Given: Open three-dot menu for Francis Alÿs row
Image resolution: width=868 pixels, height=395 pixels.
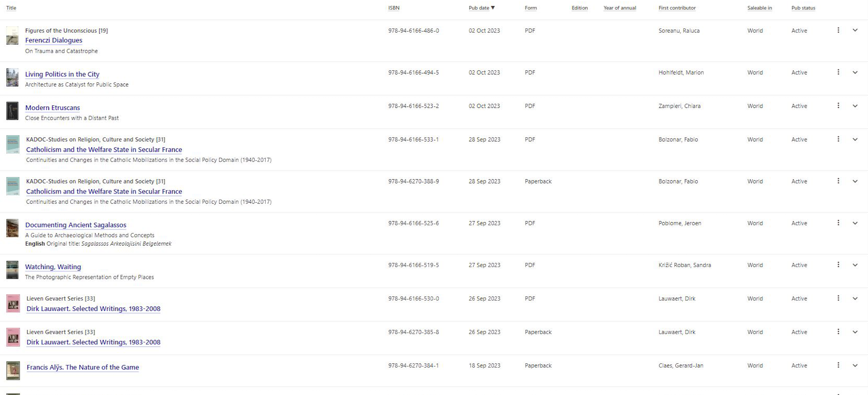Looking at the screenshot, I should pos(838,365).
